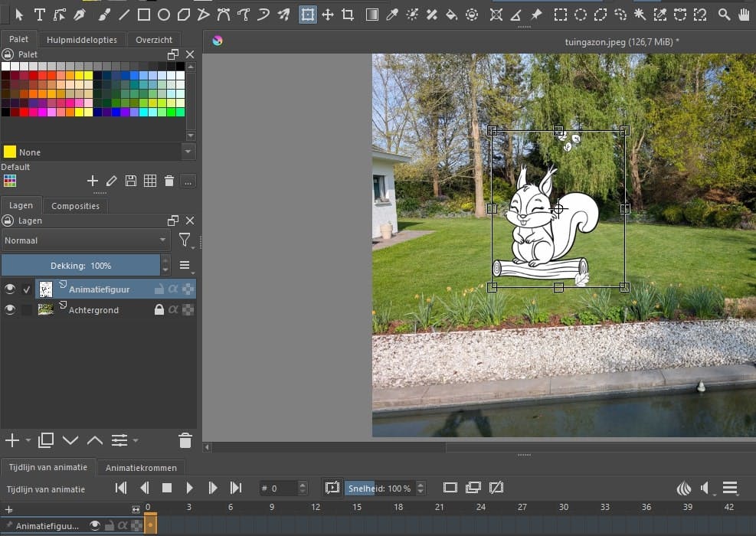Open the Animatiekrommen tab

pos(141,468)
